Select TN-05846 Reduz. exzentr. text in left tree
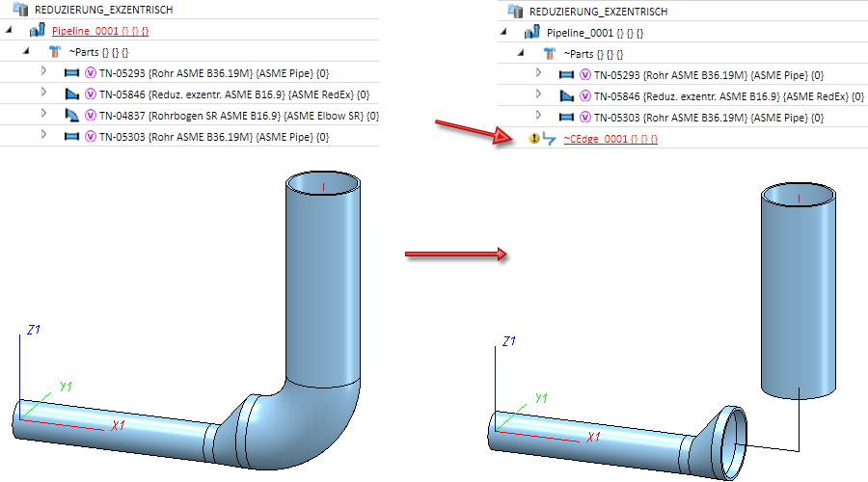Image resolution: width=868 pixels, height=482 pixels. (x=234, y=94)
